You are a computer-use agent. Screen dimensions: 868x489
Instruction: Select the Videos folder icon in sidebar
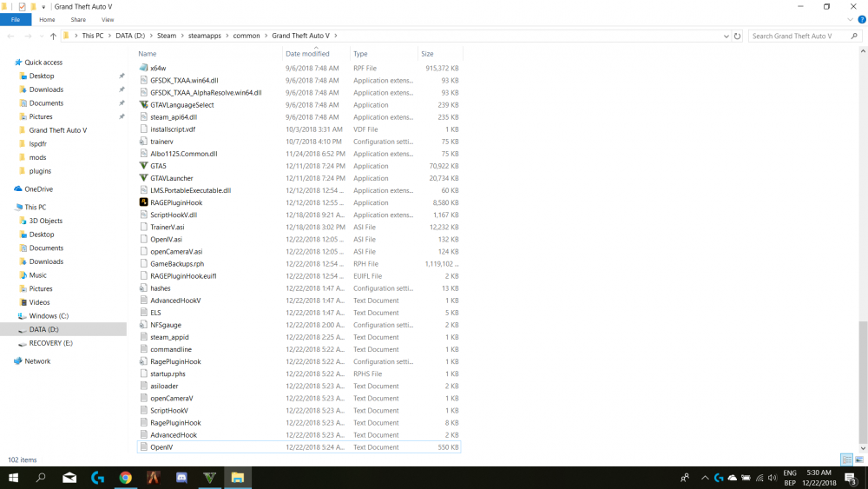click(x=23, y=301)
